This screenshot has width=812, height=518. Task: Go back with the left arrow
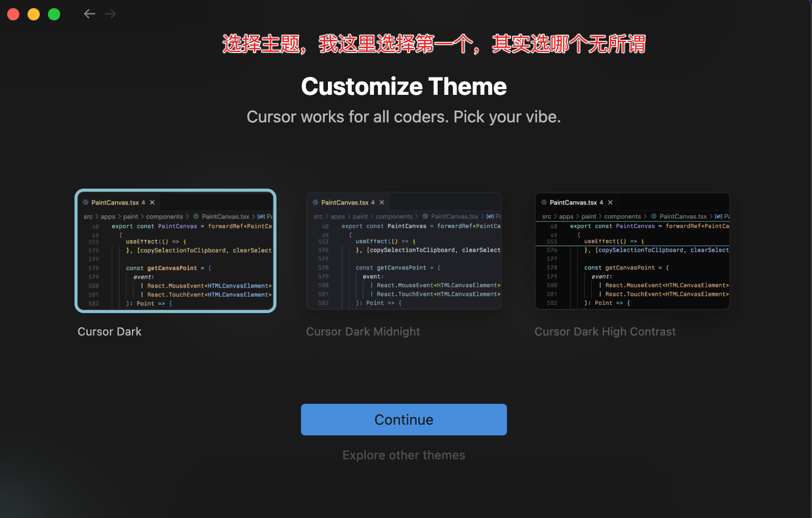point(90,14)
